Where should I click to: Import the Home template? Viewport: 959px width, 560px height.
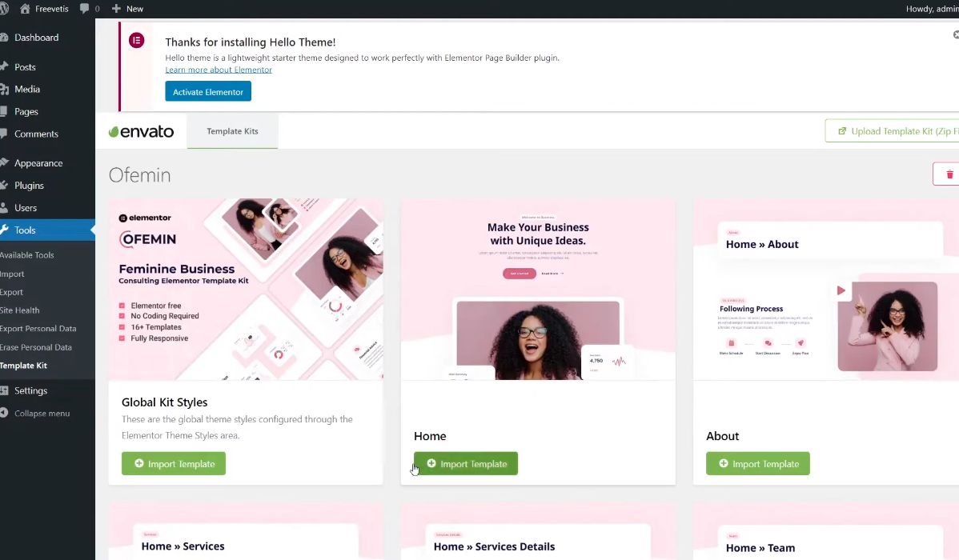coord(466,464)
